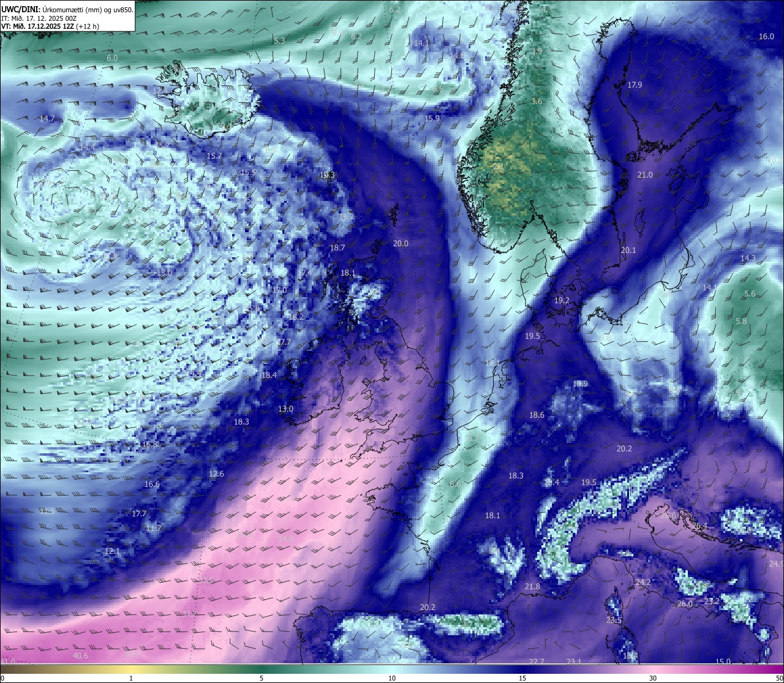
Task: Click the 14.1 value near the top
Action: pyautogui.click(x=421, y=43)
